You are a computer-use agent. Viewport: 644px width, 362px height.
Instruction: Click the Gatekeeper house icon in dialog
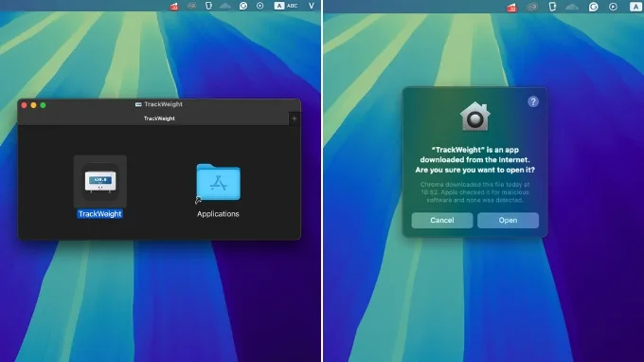click(474, 117)
